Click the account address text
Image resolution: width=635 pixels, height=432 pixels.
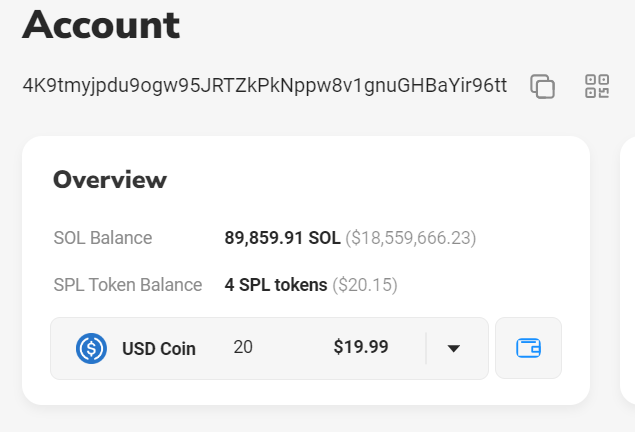pos(265,86)
